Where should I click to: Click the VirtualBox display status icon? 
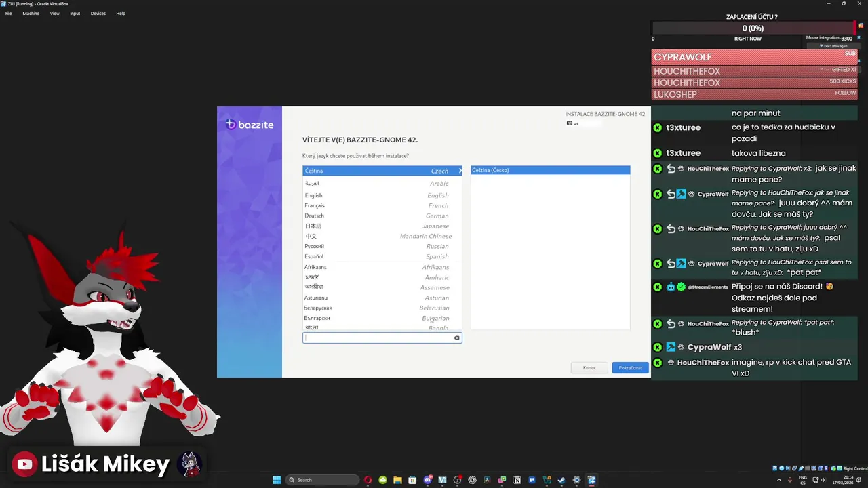(814, 468)
